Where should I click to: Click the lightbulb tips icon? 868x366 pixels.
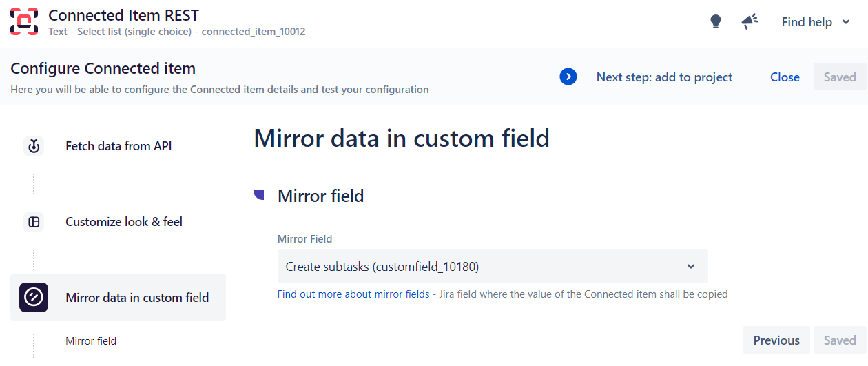(x=715, y=22)
